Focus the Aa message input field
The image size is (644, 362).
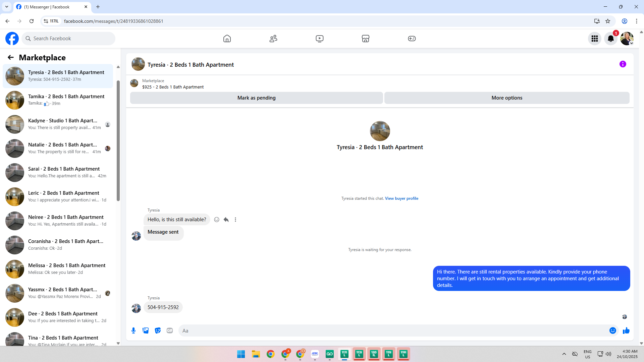click(394, 330)
